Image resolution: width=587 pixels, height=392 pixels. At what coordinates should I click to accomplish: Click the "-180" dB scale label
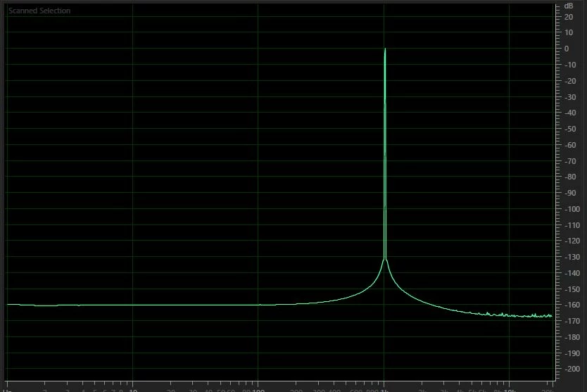(572, 337)
